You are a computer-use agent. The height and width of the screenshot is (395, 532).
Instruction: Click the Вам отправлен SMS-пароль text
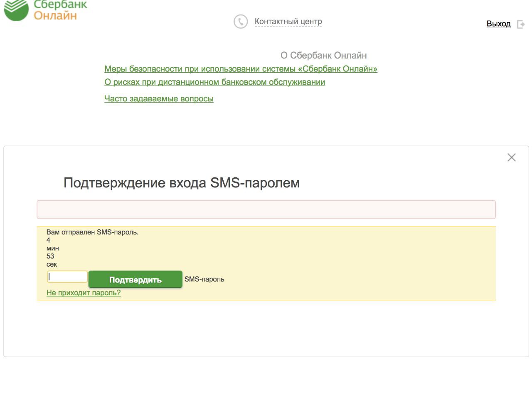click(x=92, y=232)
